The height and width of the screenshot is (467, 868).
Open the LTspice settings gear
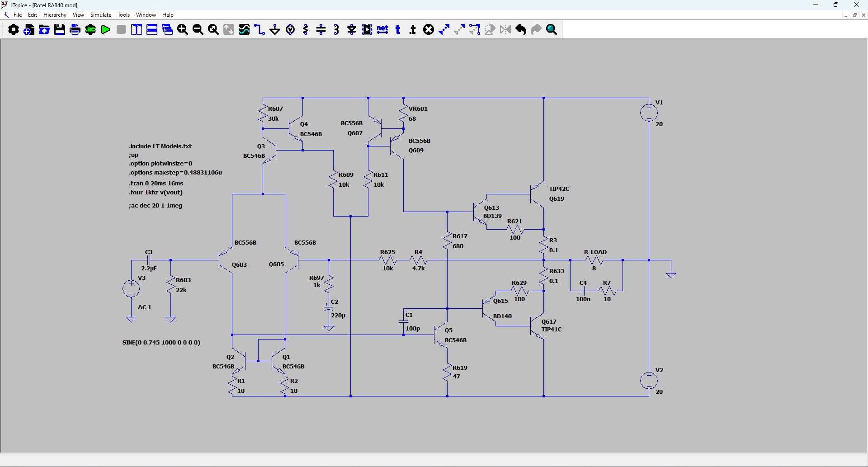point(14,30)
